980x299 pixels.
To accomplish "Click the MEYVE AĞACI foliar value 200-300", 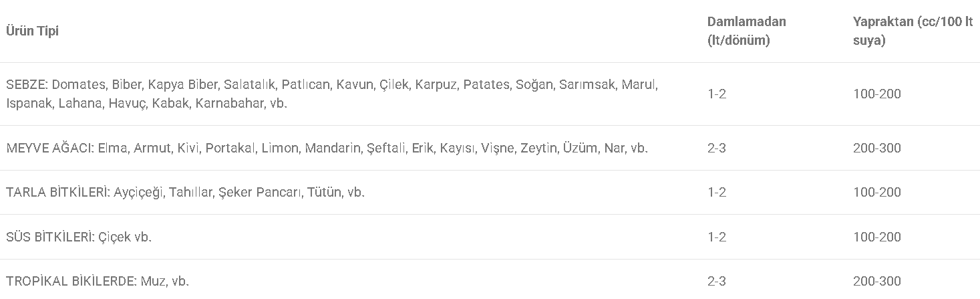I will click(x=877, y=148).
